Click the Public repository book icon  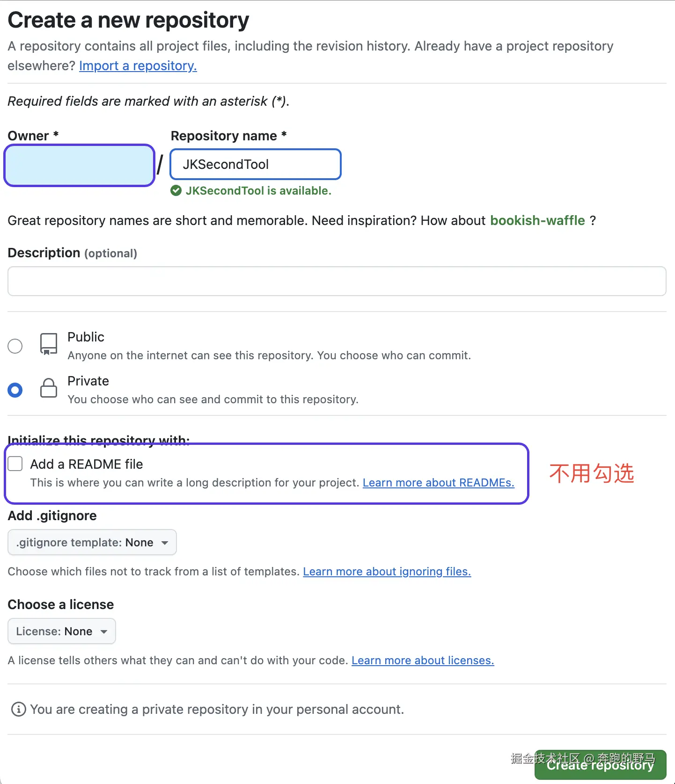click(x=49, y=344)
